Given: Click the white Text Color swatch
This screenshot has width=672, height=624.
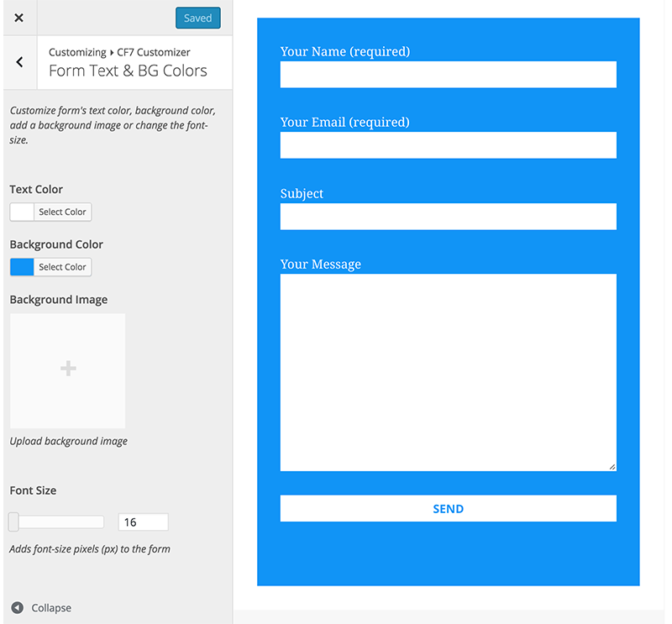Looking at the screenshot, I should pos(22,212).
